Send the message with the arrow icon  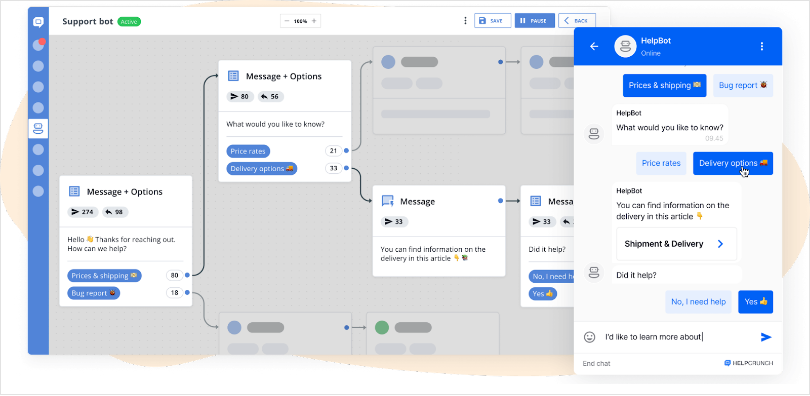tap(766, 337)
